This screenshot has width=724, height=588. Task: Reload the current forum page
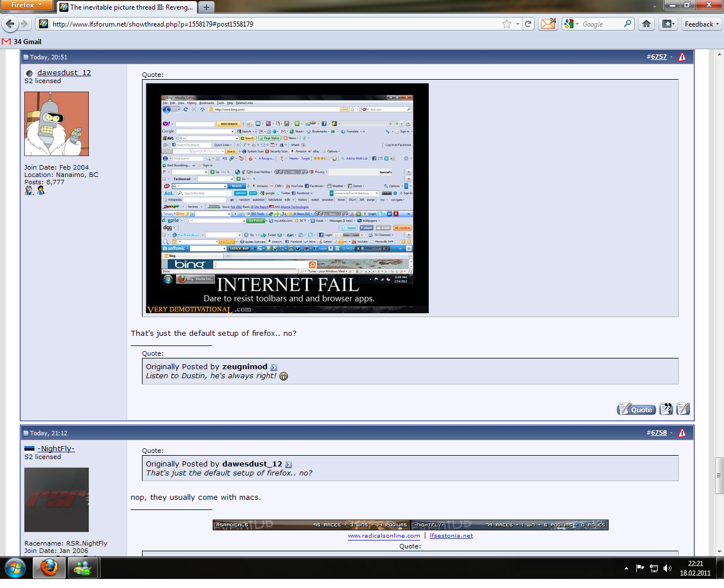coord(528,24)
